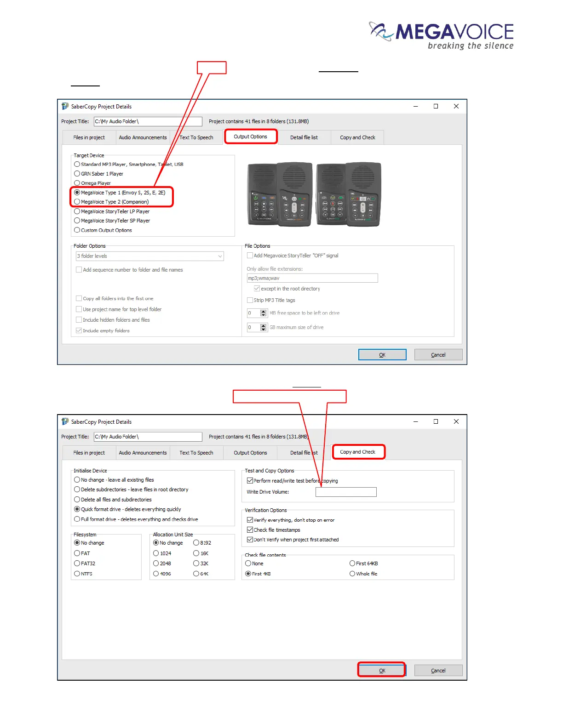Image resolution: width=563 pixels, height=728 pixels.
Task: Click OK button in upper window
Action: (382, 355)
